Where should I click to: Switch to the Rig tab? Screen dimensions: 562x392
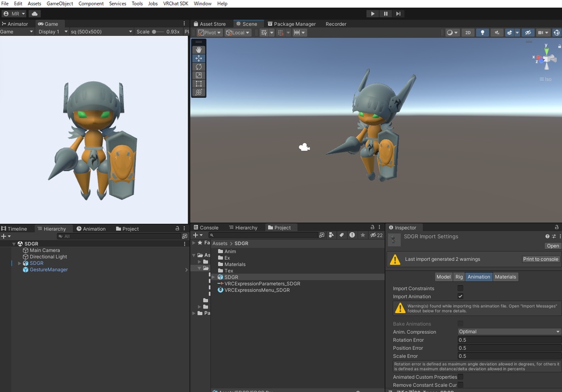tap(459, 277)
